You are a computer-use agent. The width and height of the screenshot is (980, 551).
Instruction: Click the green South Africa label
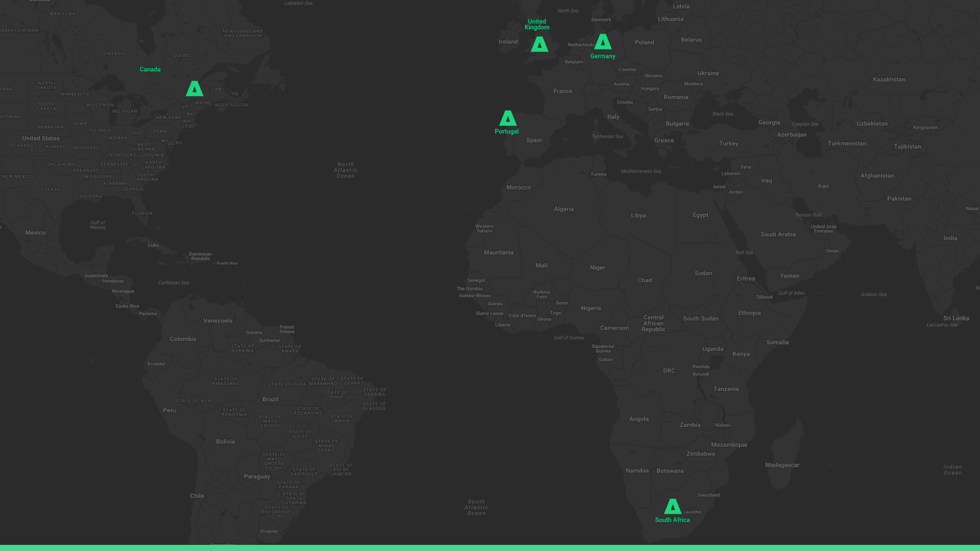pyautogui.click(x=672, y=520)
